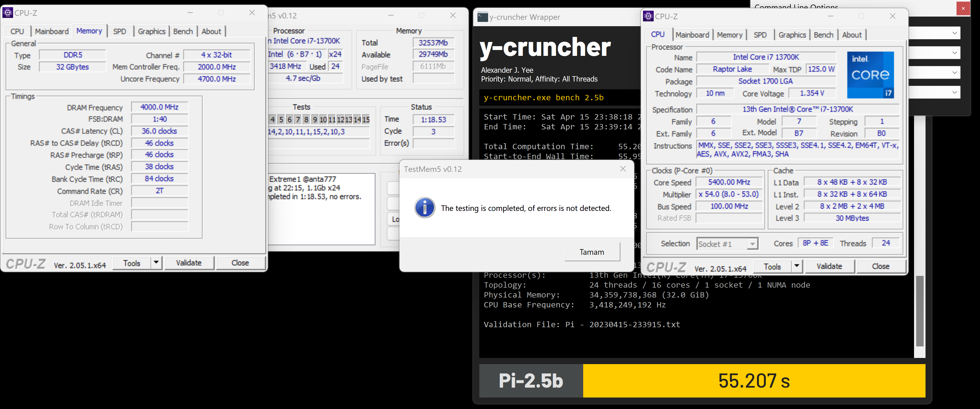
Task: Open the About tab in left CPU-Z window
Action: click(x=211, y=31)
